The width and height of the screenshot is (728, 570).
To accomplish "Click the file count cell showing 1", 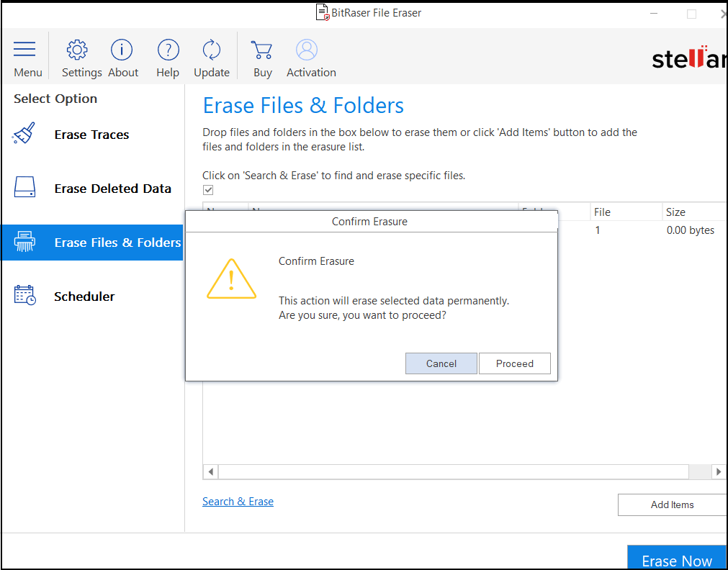I will [598, 230].
